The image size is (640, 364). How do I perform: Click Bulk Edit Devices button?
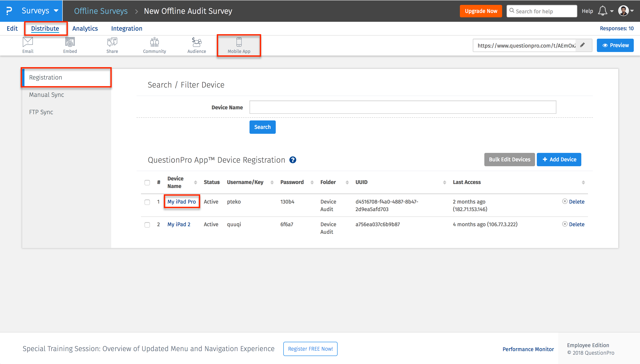pos(509,160)
